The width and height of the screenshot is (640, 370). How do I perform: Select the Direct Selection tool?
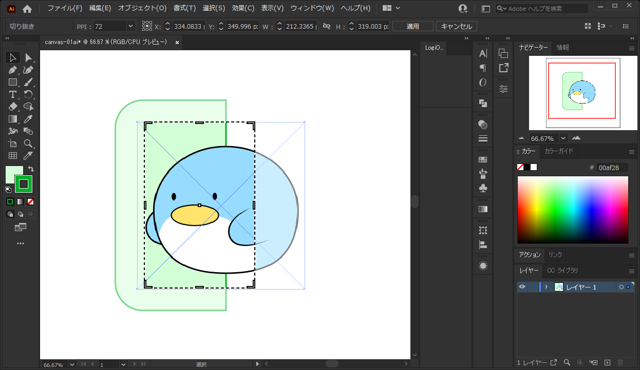28,58
